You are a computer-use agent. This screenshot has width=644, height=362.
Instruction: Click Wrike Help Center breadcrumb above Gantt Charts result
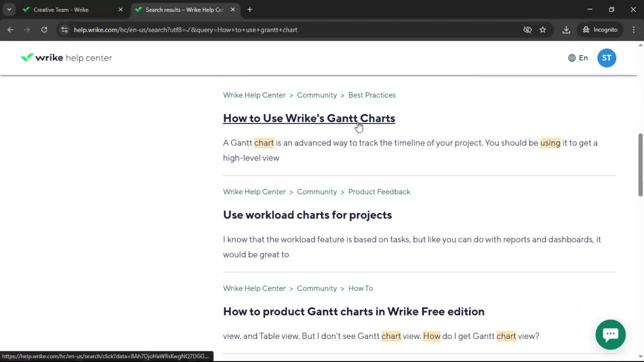pyautogui.click(x=254, y=95)
